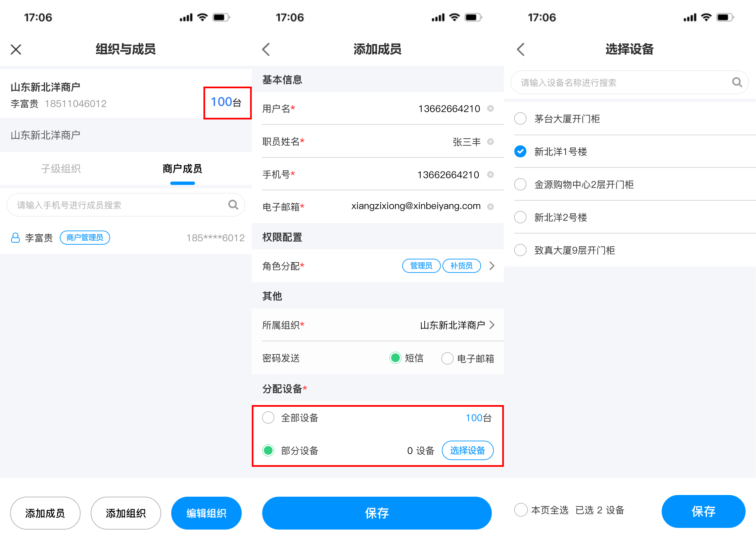Toggle 本页全选 checkbox
The width and height of the screenshot is (756, 545).
coord(520,510)
